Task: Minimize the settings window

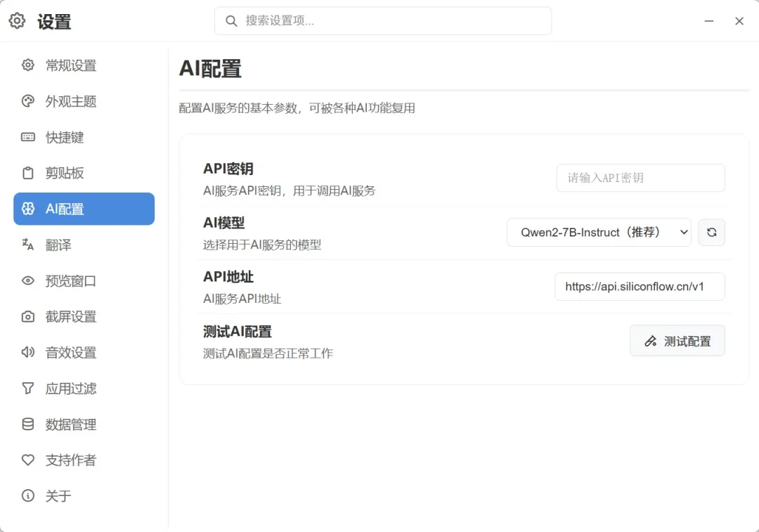Action: point(708,21)
